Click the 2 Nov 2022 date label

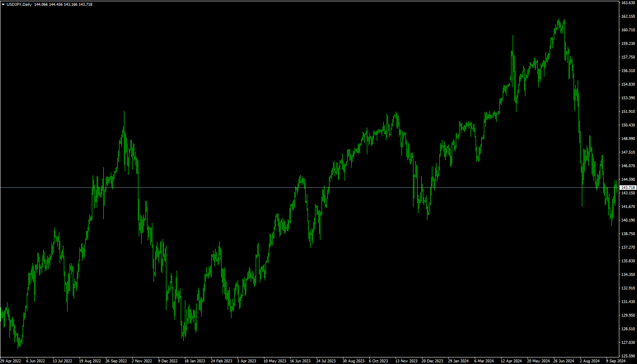coord(142,361)
